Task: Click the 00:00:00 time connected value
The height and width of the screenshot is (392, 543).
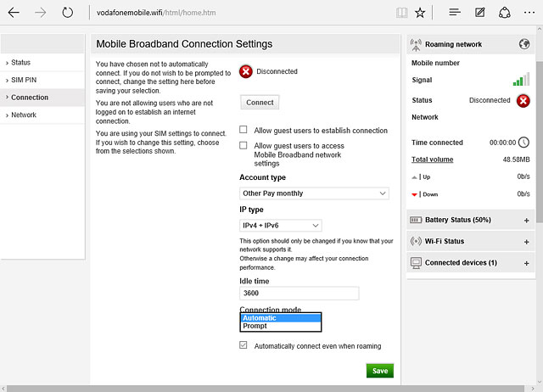Action: pos(502,143)
